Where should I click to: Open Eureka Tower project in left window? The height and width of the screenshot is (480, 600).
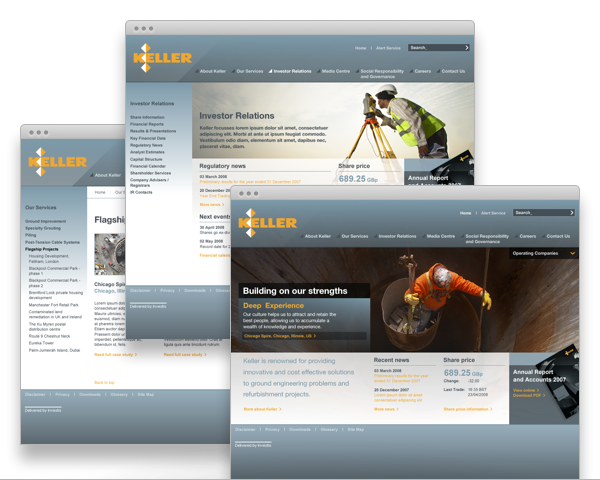(41, 343)
